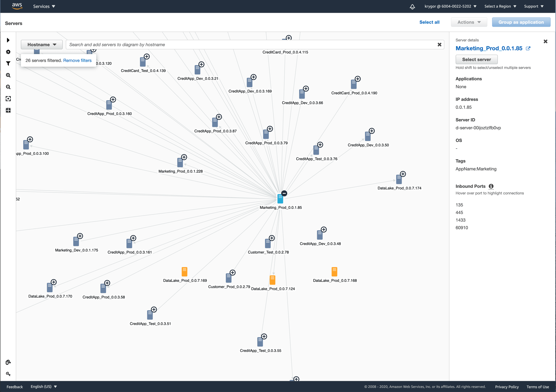Collapse diagram view with converging arrows icon
556x392 pixels.
(x=8, y=110)
